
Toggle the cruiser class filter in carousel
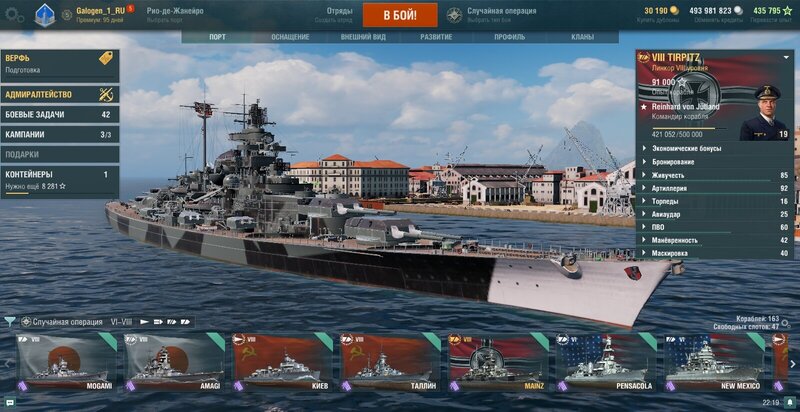click(158, 322)
